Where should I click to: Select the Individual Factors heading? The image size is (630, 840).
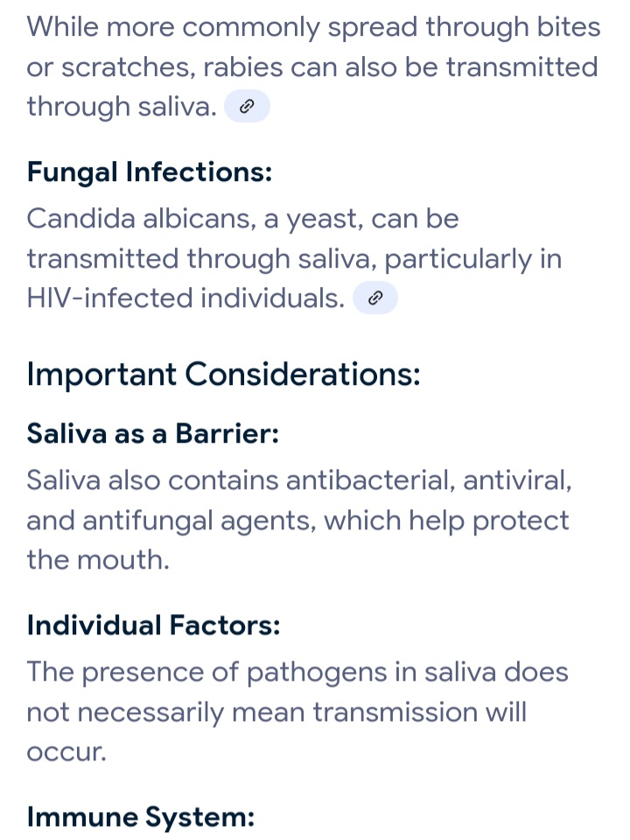coord(153,625)
